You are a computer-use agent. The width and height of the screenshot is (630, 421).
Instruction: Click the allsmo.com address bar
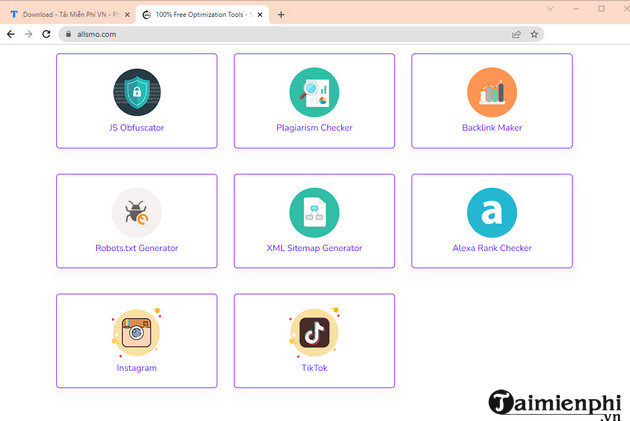tap(280, 33)
